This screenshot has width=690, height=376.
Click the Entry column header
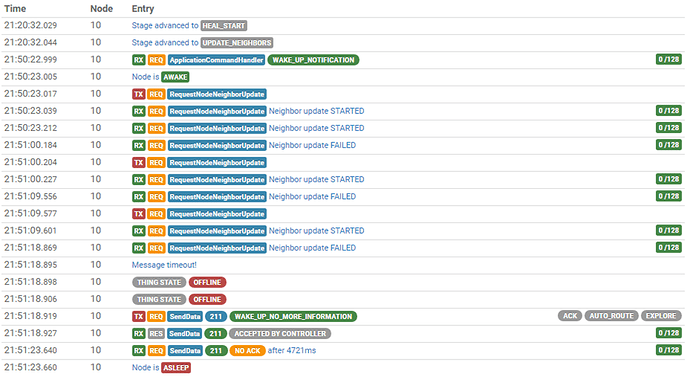pyautogui.click(x=143, y=8)
